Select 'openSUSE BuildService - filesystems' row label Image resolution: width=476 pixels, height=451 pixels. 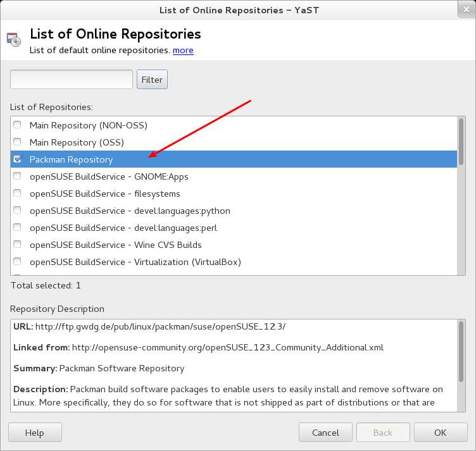(104, 194)
